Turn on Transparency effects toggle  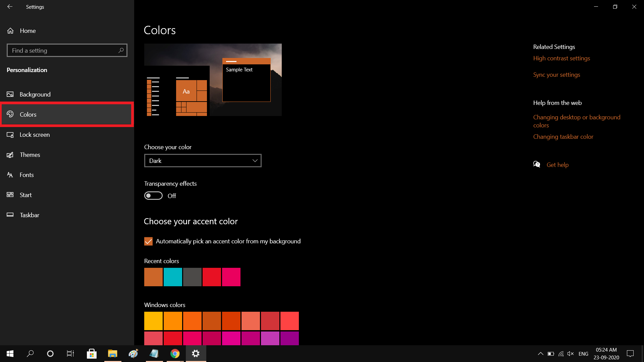[x=153, y=196]
